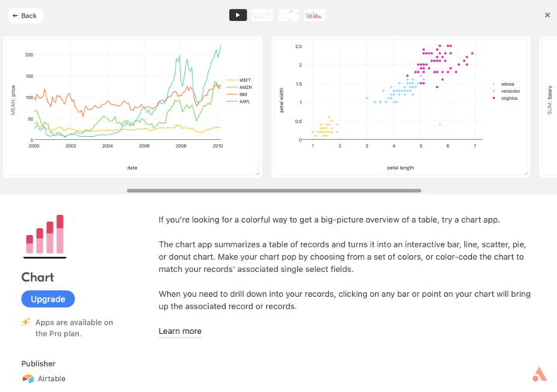
Task: Select the line chart thumbnail
Action: click(x=263, y=15)
